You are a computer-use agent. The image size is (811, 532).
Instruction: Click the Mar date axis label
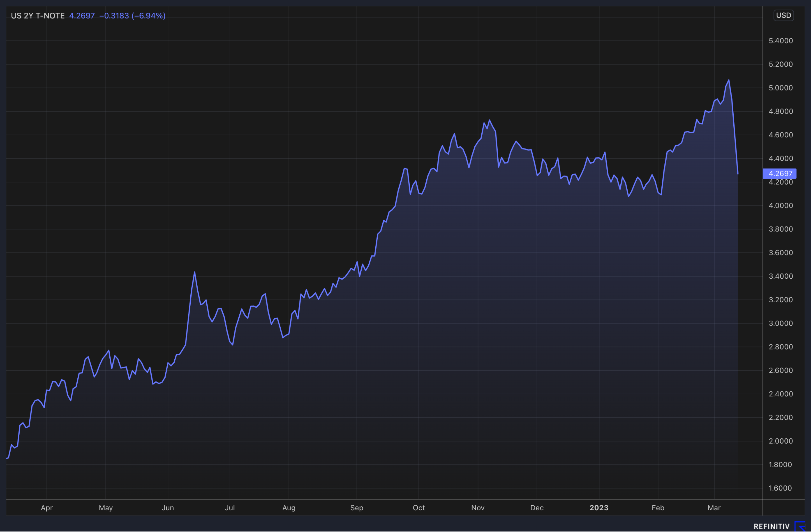(714, 508)
